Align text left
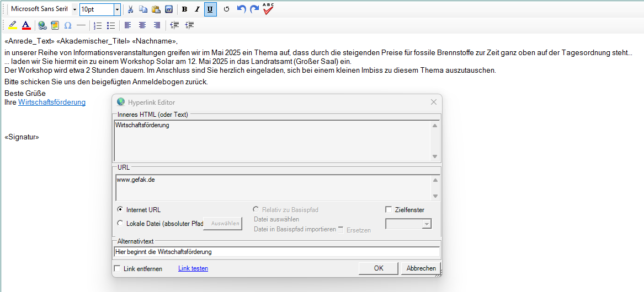The image size is (644, 292). pos(127,25)
